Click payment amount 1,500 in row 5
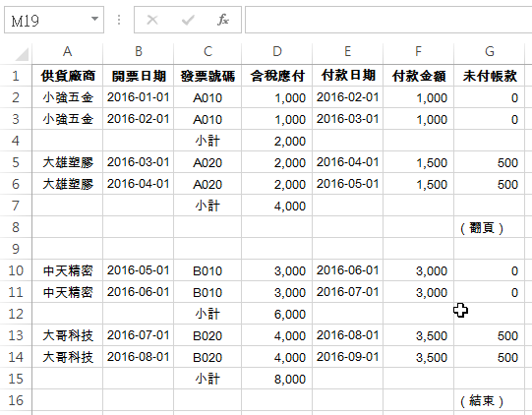The image size is (532, 415). click(x=418, y=162)
